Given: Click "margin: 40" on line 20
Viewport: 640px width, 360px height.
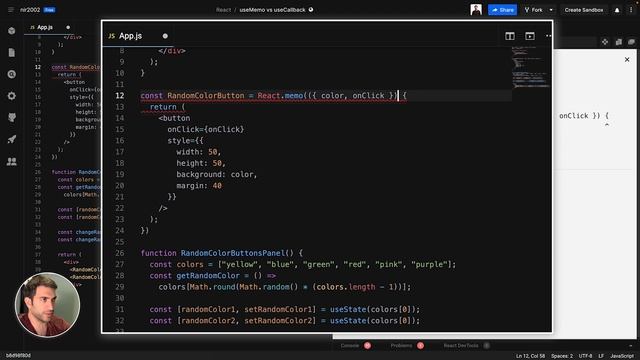Looking at the screenshot, I should coord(199,186).
